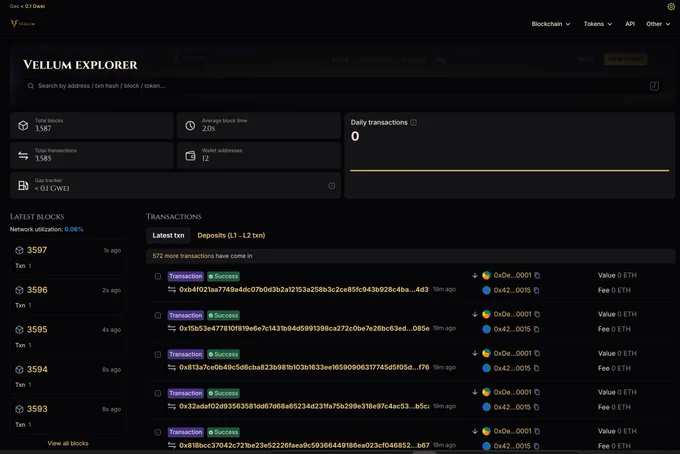Copy 0x42...0015 address in 0x818bcc37 row
680x454 pixels.
536,446
